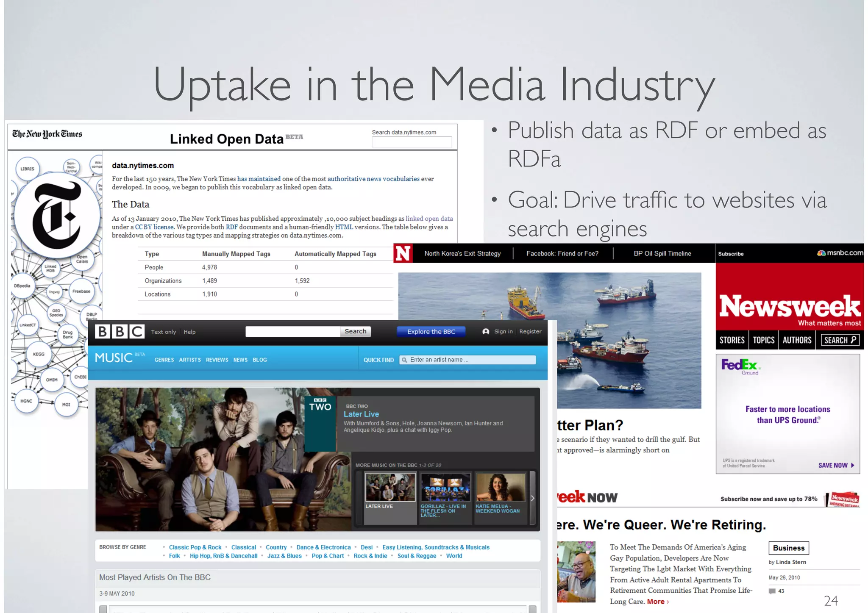The width and height of the screenshot is (868, 613).
Task: Click the Text only link
Action: [x=163, y=332]
